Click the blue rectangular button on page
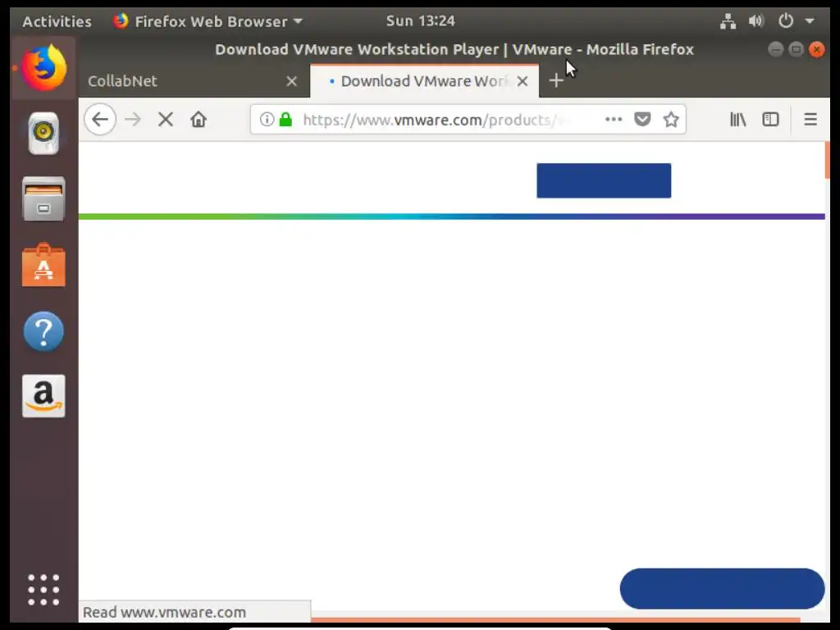840x630 pixels. click(x=604, y=180)
